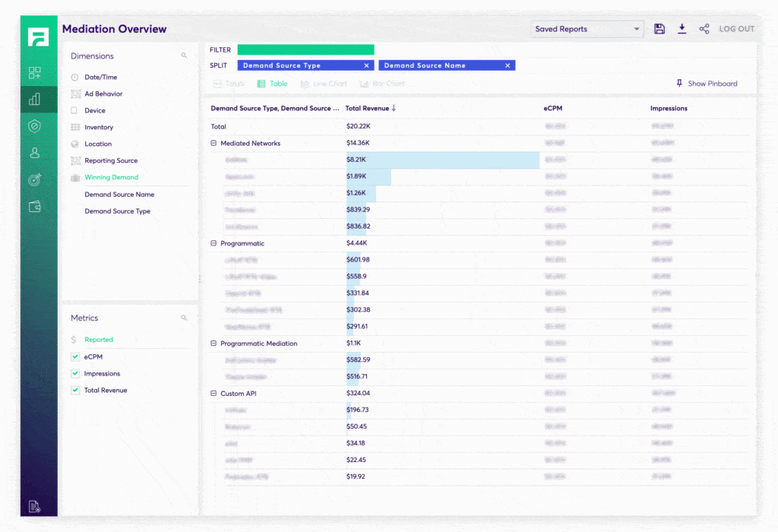778x532 pixels.
Task: Disable the Impressions metric checkbox
Action: pyautogui.click(x=75, y=373)
